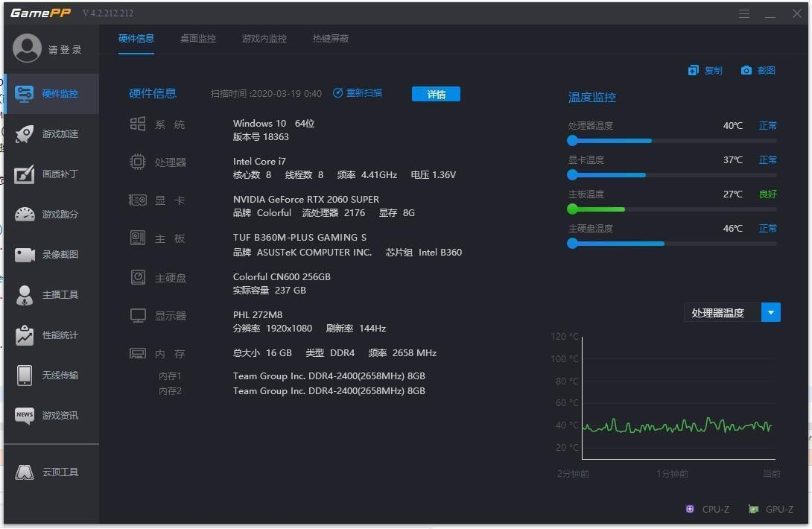Image resolution: width=812 pixels, height=529 pixels.
Task: Click Intel Core i7 text
Action: (x=259, y=161)
